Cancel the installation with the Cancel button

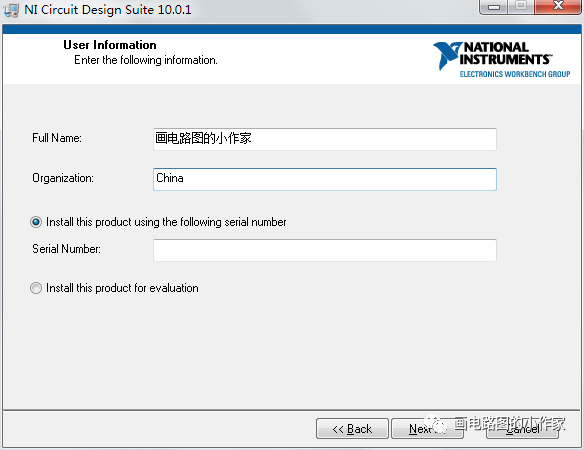pos(522,429)
